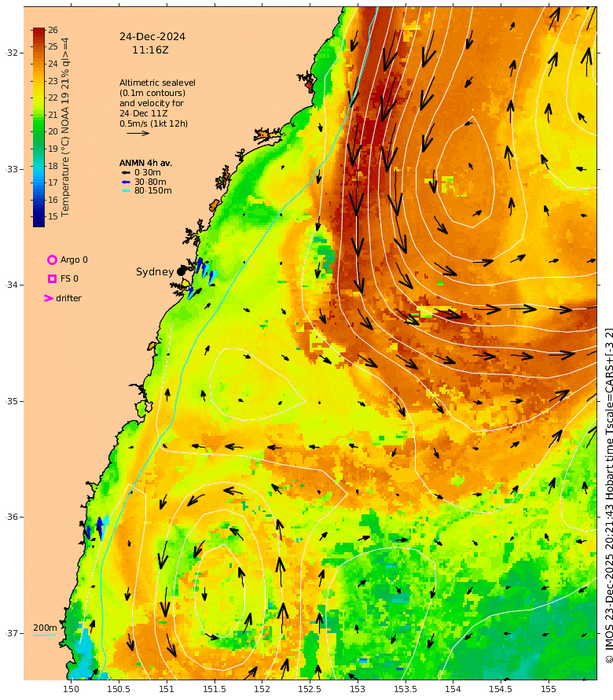Image resolution: width=613 pixels, height=700 pixels.
Task: Click the 18 value on the temperature scale
Action: [x=53, y=166]
